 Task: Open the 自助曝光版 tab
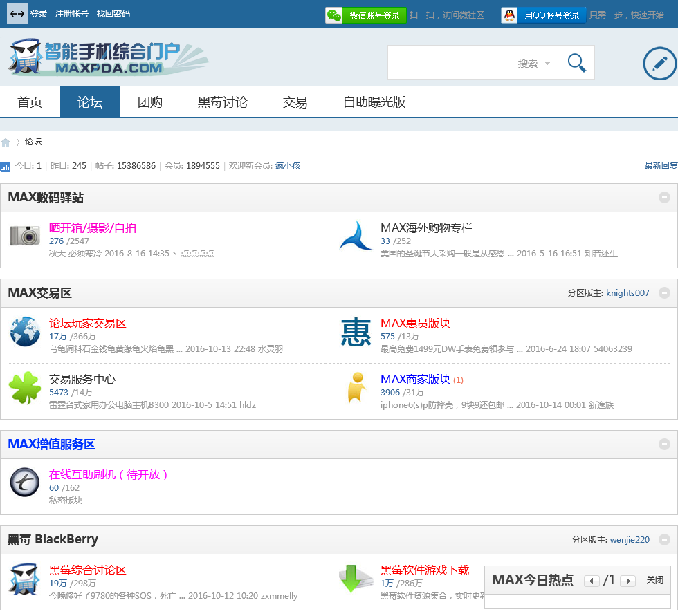tap(374, 102)
